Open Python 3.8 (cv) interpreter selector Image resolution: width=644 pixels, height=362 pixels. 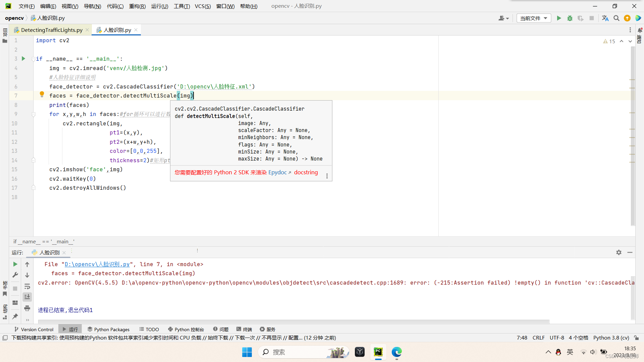(x=611, y=338)
